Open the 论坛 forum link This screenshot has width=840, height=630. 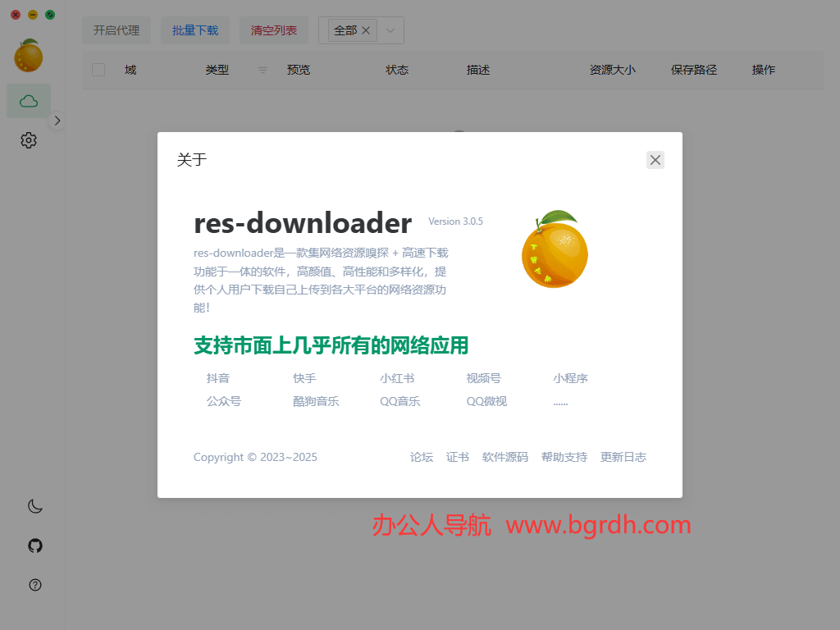421,457
